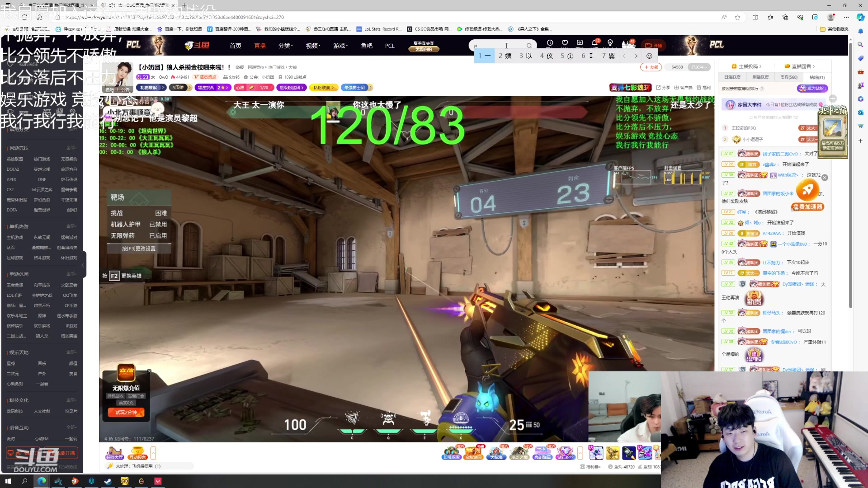Open the notifications bell icon
Image resolution: width=868 pixels, height=488 pixels.
594,43
